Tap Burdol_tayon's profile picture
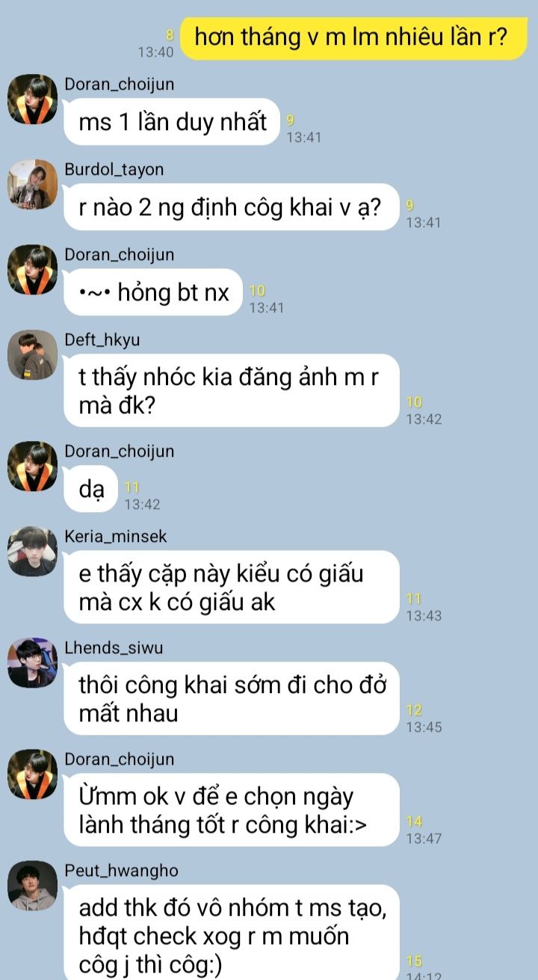Image resolution: width=538 pixels, height=980 pixels. tap(33, 185)
